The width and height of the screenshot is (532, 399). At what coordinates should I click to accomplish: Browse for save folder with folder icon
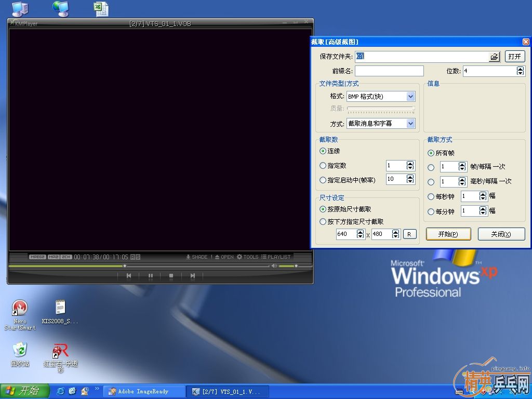click(x=495, y=57)
